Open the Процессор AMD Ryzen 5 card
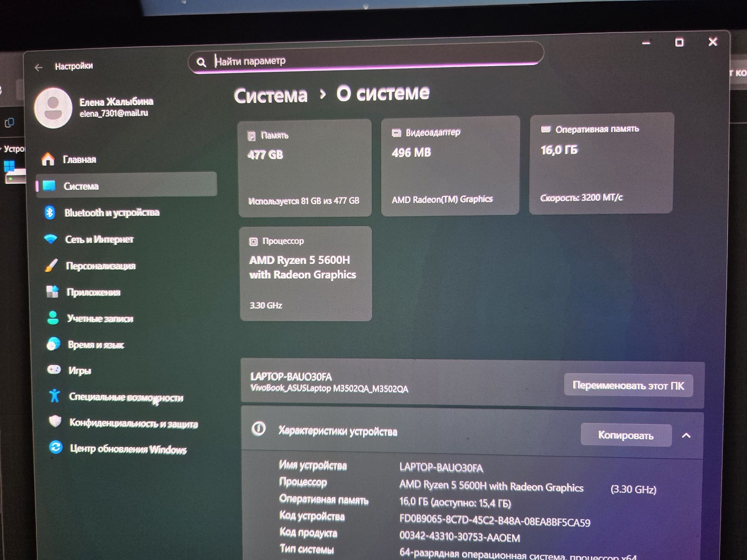The width and height of the screenshot is (747, 560). [306, 274]
